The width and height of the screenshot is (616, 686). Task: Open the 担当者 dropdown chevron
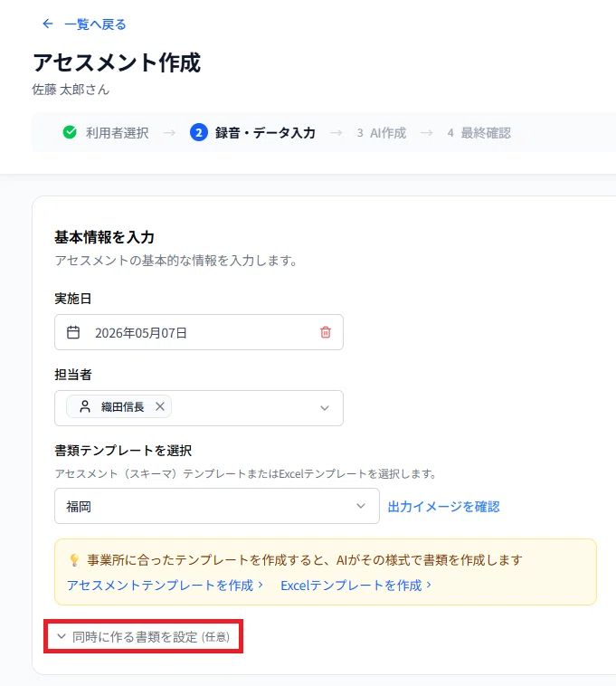click(x=325, y=408)
